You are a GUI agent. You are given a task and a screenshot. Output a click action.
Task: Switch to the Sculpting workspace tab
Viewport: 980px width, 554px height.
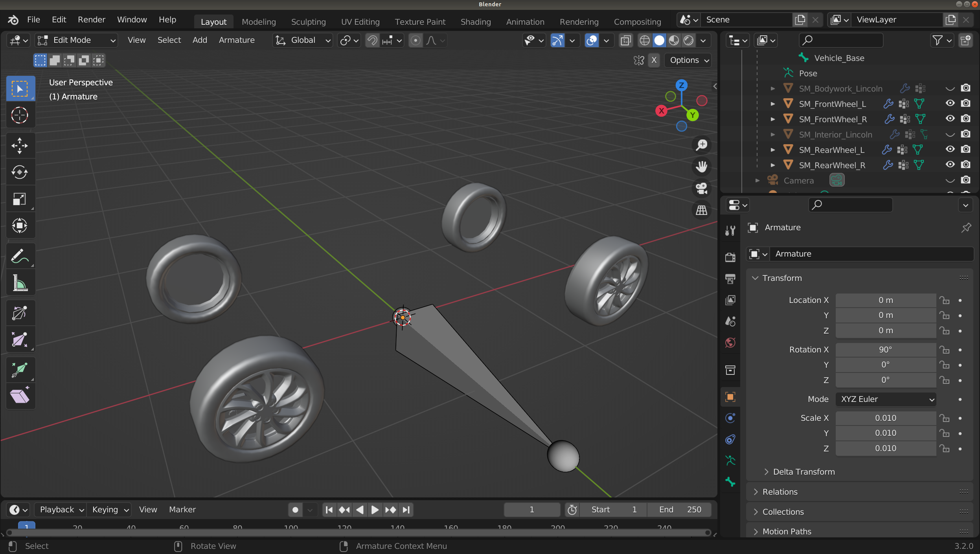308,22
